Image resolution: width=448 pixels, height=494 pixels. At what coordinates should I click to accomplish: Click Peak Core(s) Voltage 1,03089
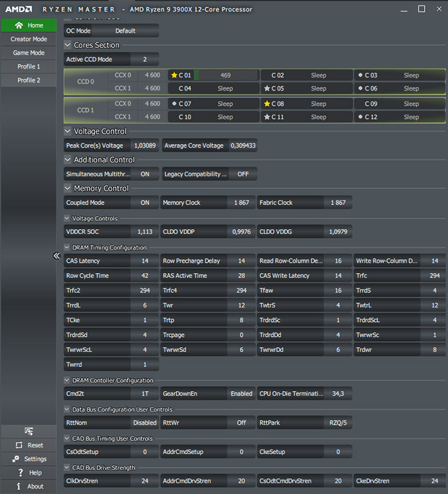point(145,145)
